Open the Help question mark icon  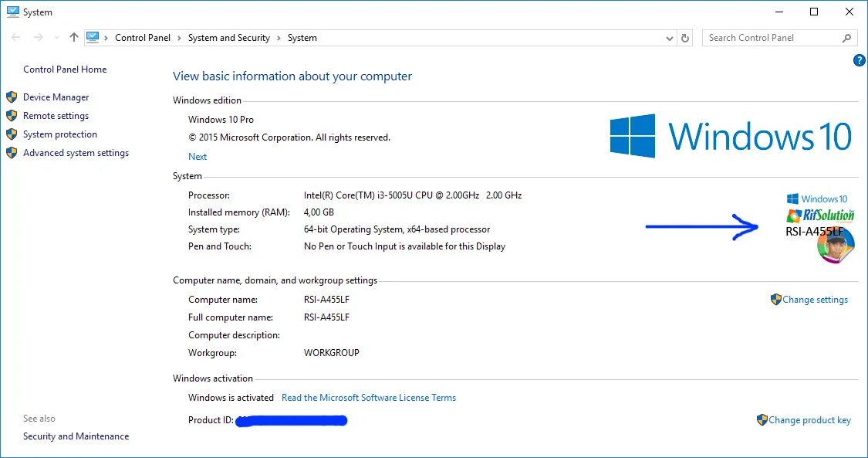(x=860, y=59)
